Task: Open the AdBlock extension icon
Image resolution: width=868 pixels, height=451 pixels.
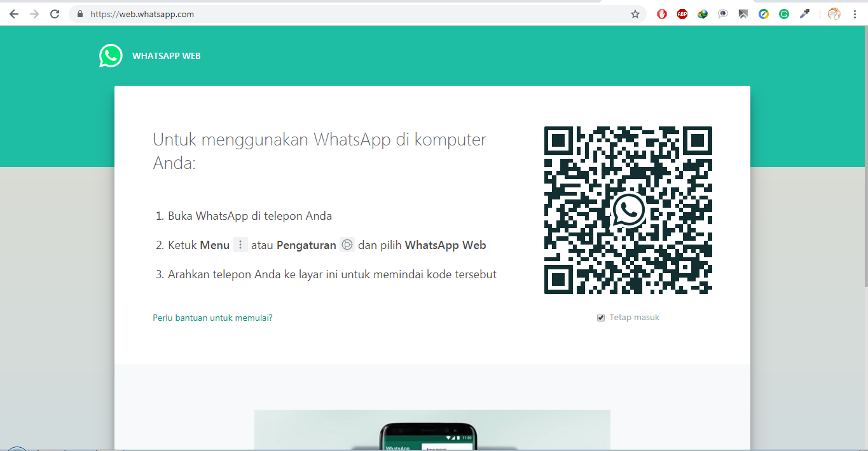Action: [661, 13]
